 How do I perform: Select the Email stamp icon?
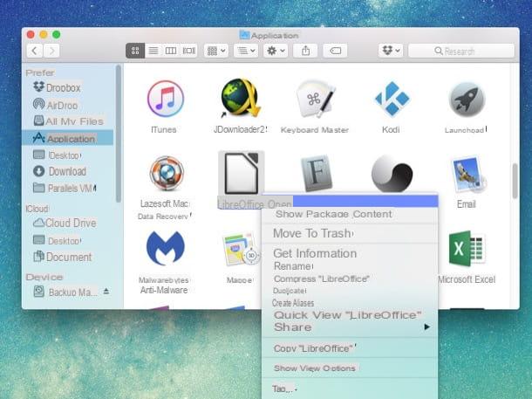(468, 175)
